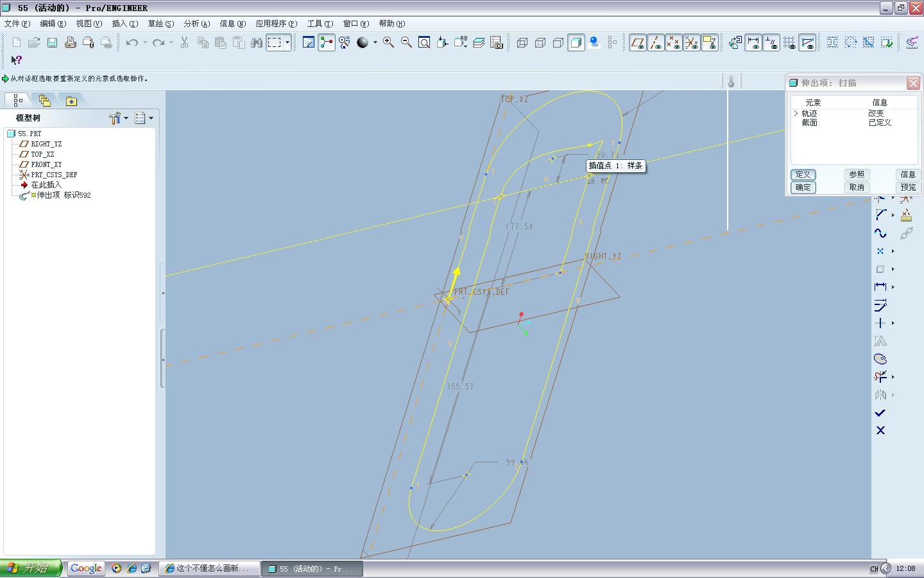
Task: Open the appearance sphere dropdown arrow
Action: pyautogui.click(x=375, y=42)
